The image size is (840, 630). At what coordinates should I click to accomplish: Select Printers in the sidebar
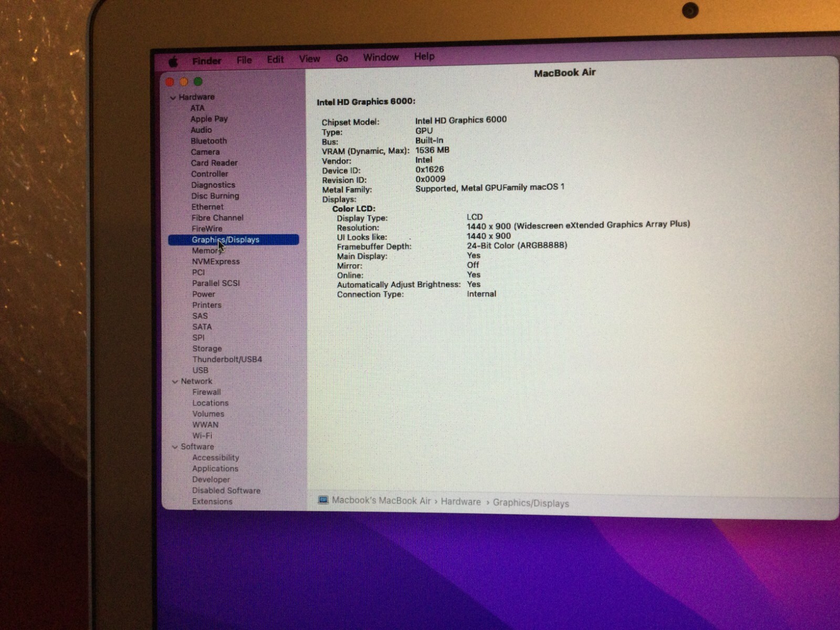(x=207, y=306)
